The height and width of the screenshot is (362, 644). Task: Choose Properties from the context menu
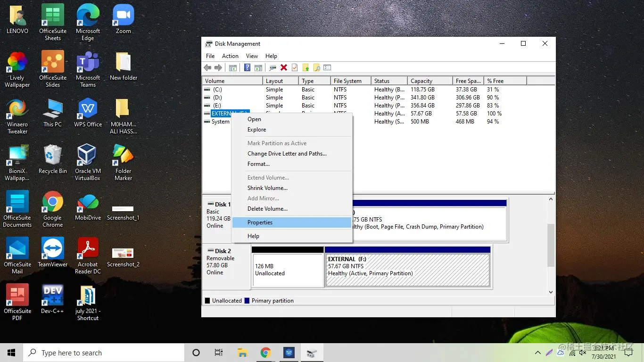coord(292,222)
